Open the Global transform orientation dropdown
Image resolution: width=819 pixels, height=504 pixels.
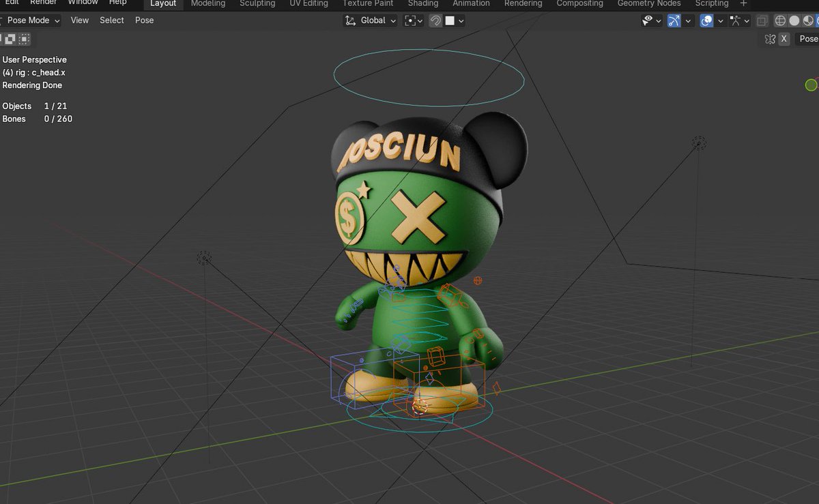pos(371,20)
